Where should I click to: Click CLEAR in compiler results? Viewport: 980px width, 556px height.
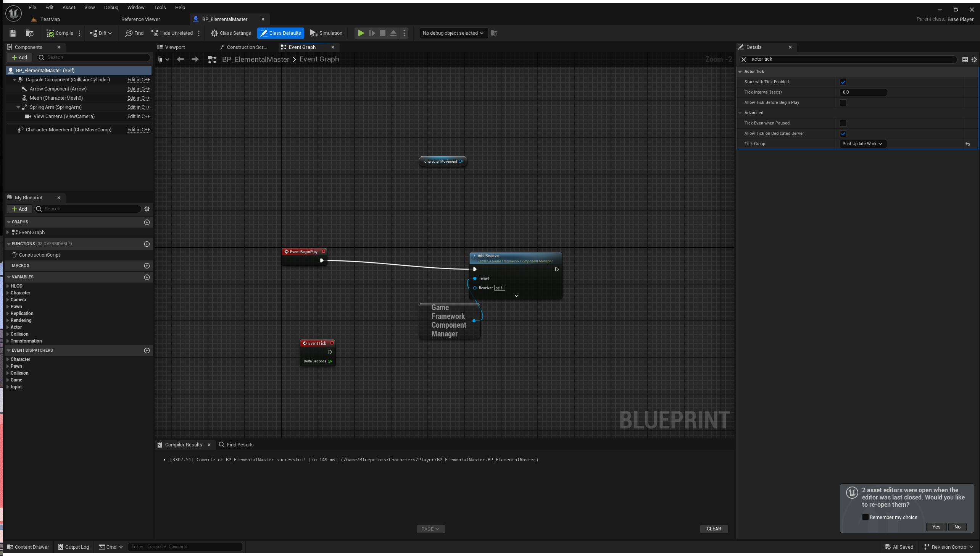pyautogui.click(x=714, y=529)
